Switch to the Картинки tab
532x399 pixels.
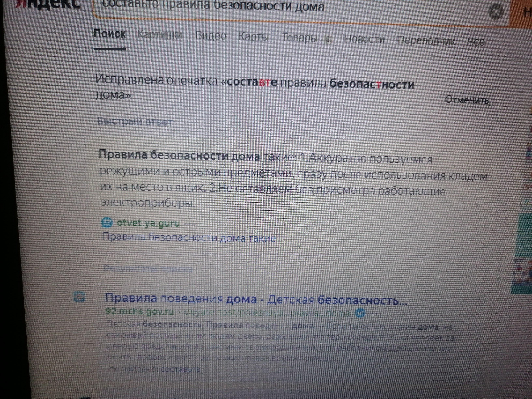click(x=160, y=35)
